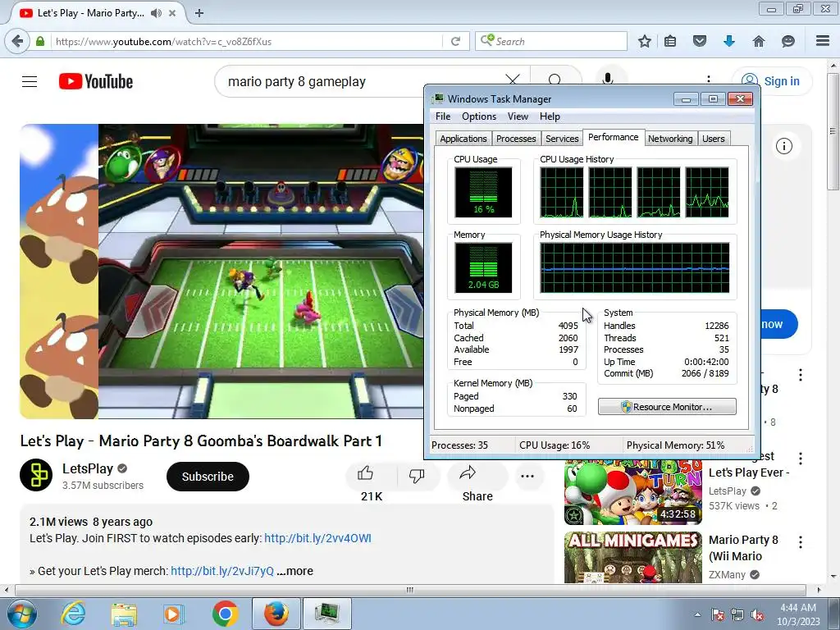
Task: Share the video arrow icon
Action: tap(468, 473)
